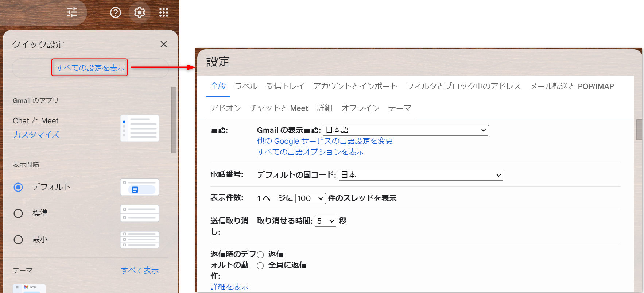The image size is (644, 293).
Task: Open the 詳細を表示 link
Action: (229, 287)
